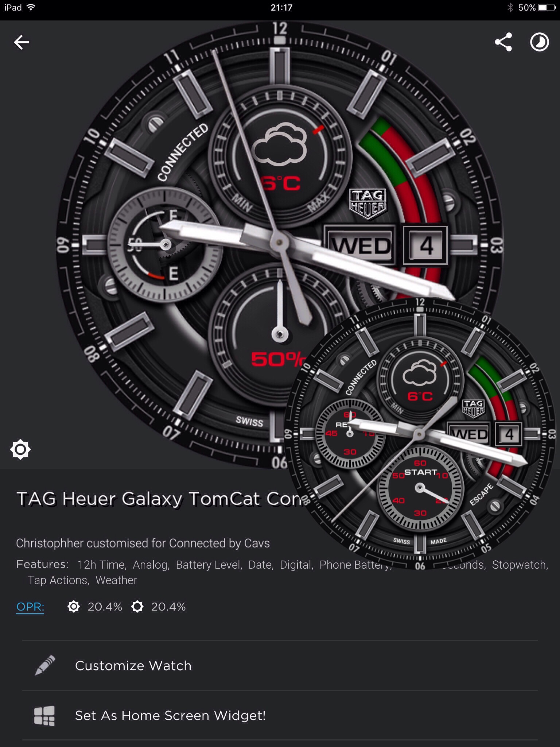Tap the date number 4 window
Screen dimensions: 560x747
425,245
